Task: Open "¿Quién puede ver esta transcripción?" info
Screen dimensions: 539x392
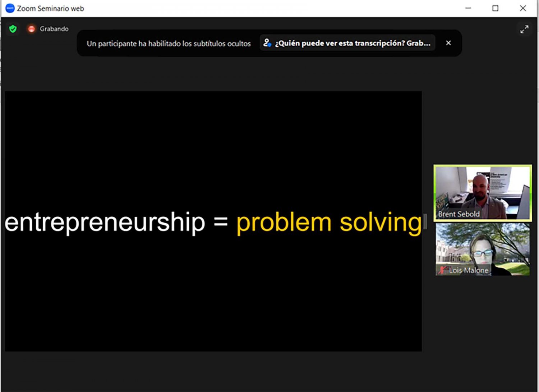Action: 352,43
